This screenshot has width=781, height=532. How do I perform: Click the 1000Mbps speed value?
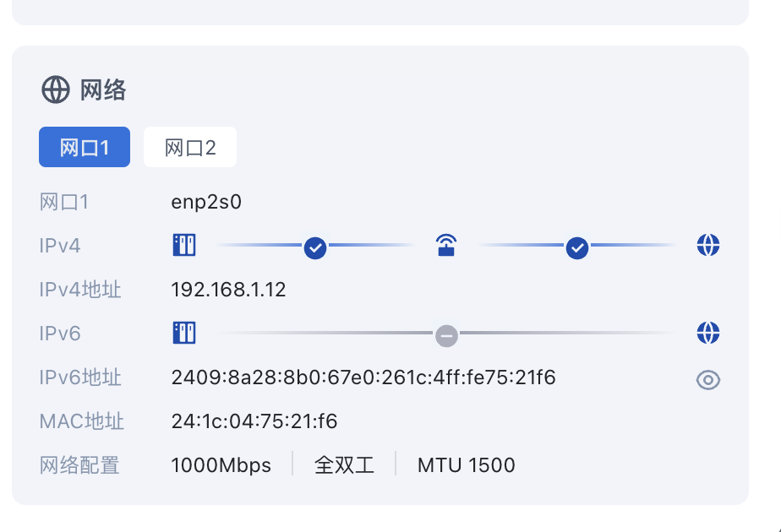tap(221, 466)
